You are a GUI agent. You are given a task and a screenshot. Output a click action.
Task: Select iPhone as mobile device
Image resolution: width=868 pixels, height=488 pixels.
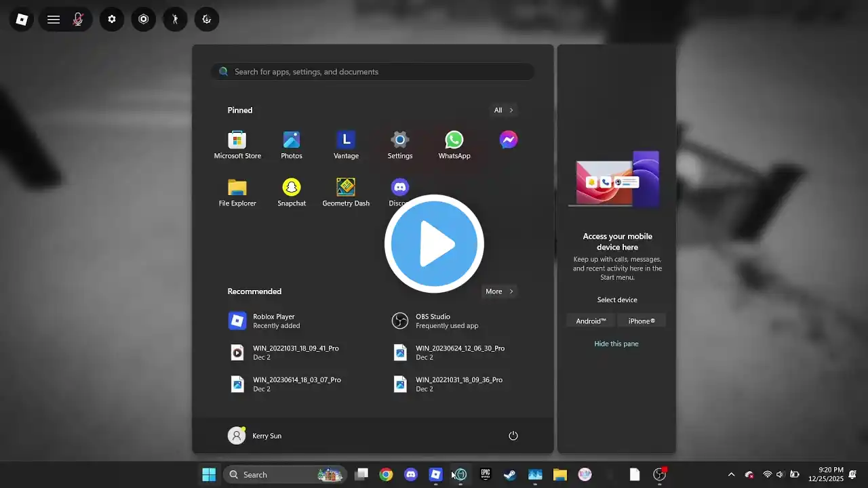(642, 321)
